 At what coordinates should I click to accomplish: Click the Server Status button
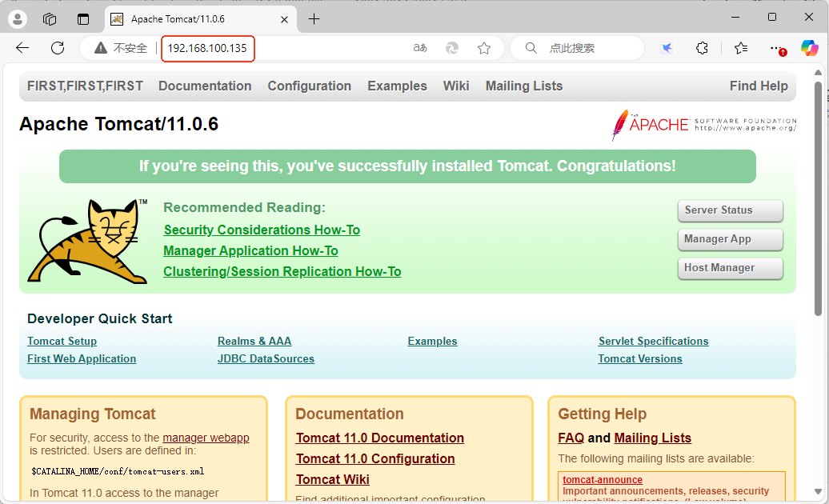730,210
